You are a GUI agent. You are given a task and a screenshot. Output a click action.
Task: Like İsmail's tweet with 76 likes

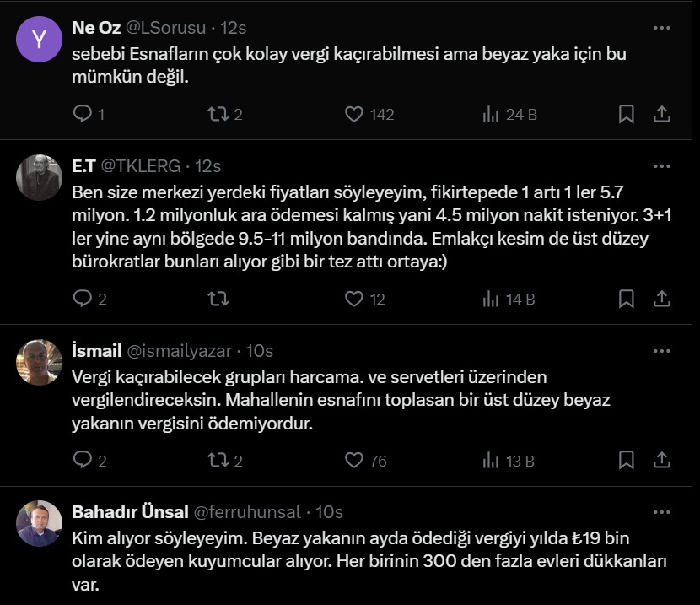point(354,460)
